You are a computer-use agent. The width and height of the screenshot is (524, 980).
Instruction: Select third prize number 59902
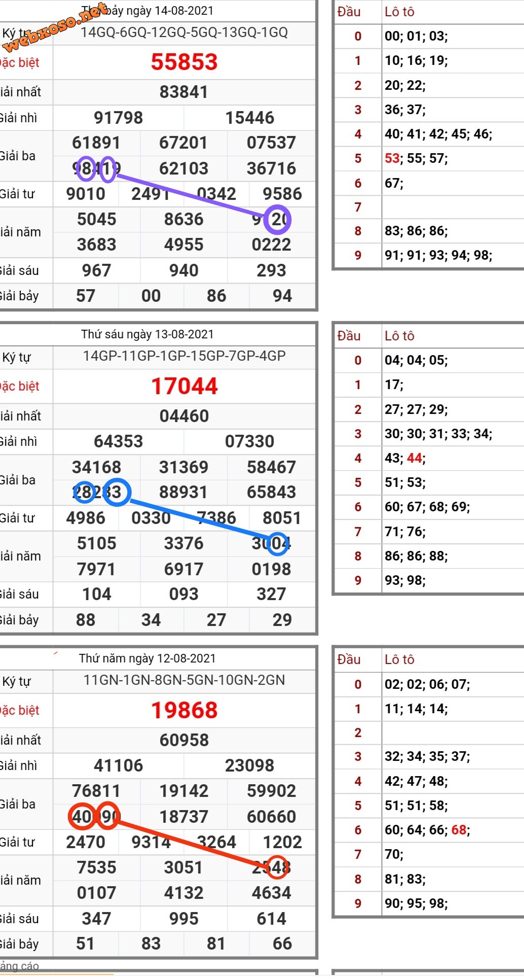click(271, 791)
